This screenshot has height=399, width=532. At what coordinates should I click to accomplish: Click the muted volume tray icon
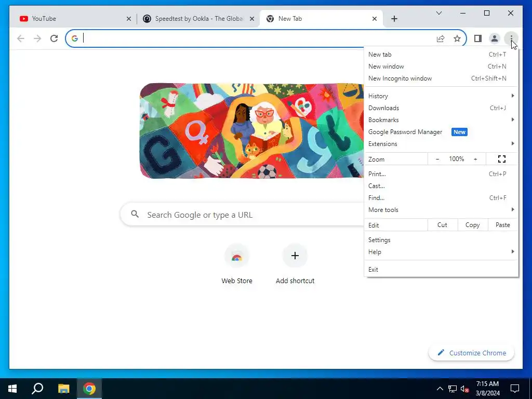pos(464,389)
